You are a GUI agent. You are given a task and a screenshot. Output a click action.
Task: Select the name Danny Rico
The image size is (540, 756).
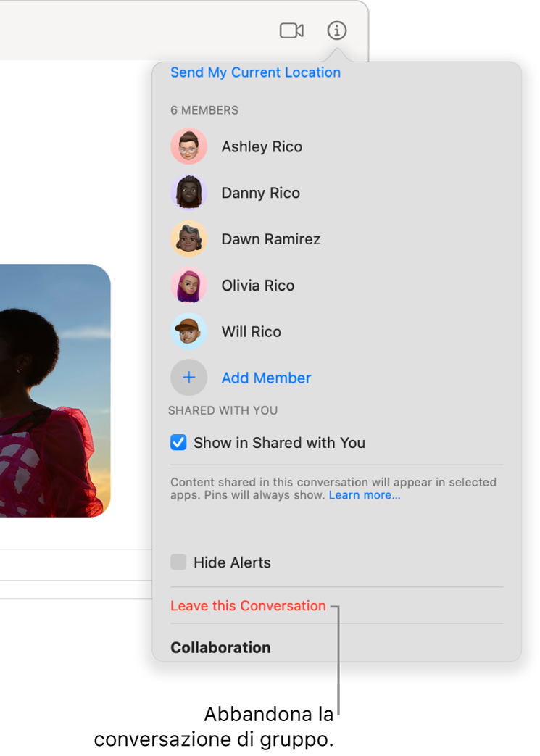(260, 193)
